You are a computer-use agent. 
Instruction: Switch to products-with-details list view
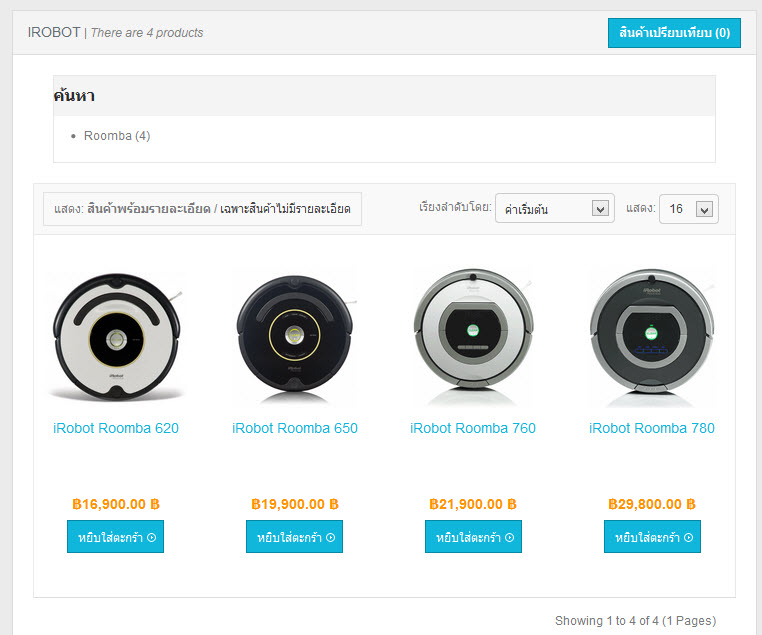148,210
